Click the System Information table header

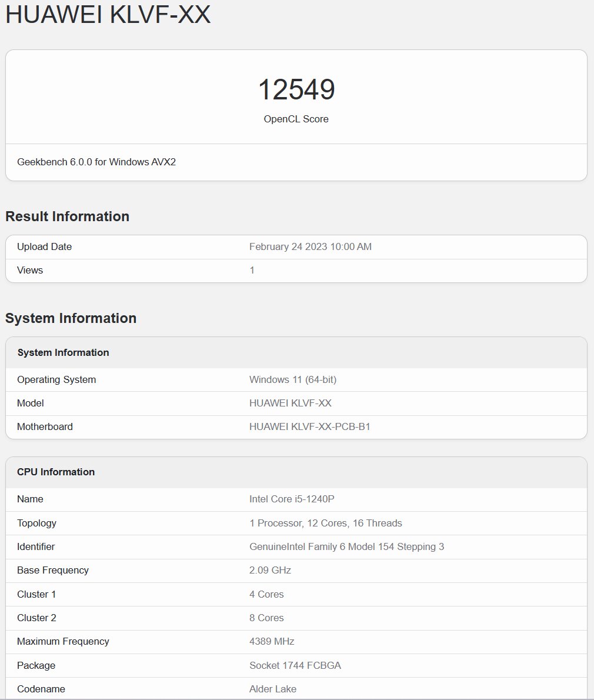point(63,353)
